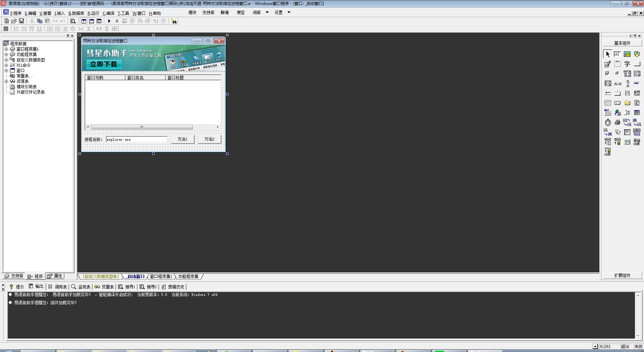Select the Shape Box component icon

(x=637, y=54)
